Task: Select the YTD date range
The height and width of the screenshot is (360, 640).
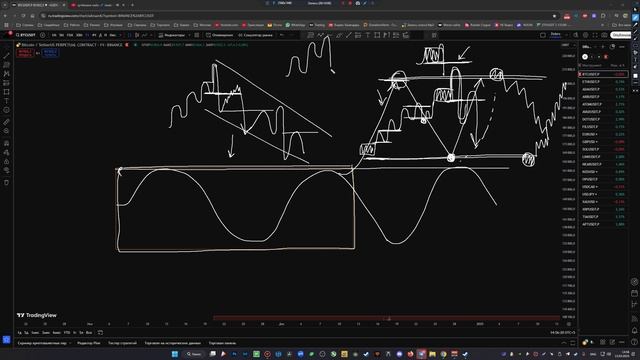Action: pyautogui.click(x=67, y=333)
